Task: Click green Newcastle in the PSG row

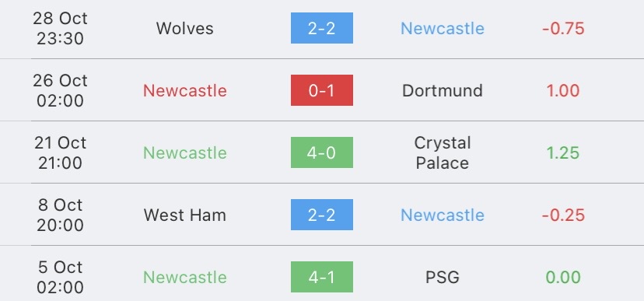Action: tap(185, 277)
